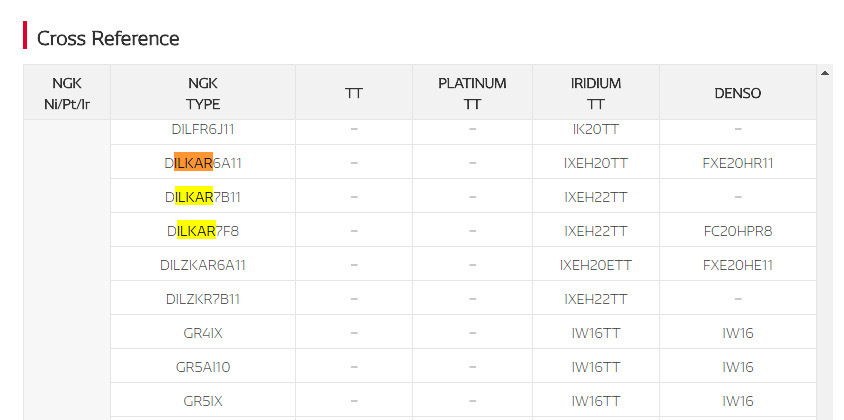
Task: Click the IXEH20ETT iridium cell
Action: click(595, 265)
